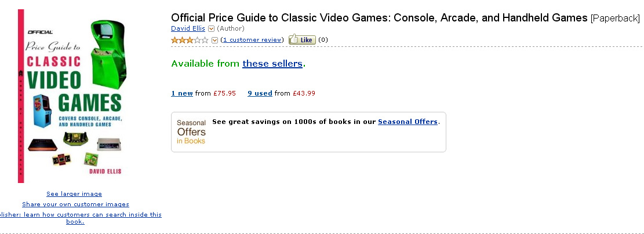The image size is (644, 234).
Task: Open the 1 customer review link
Action: tap(252, 40)
